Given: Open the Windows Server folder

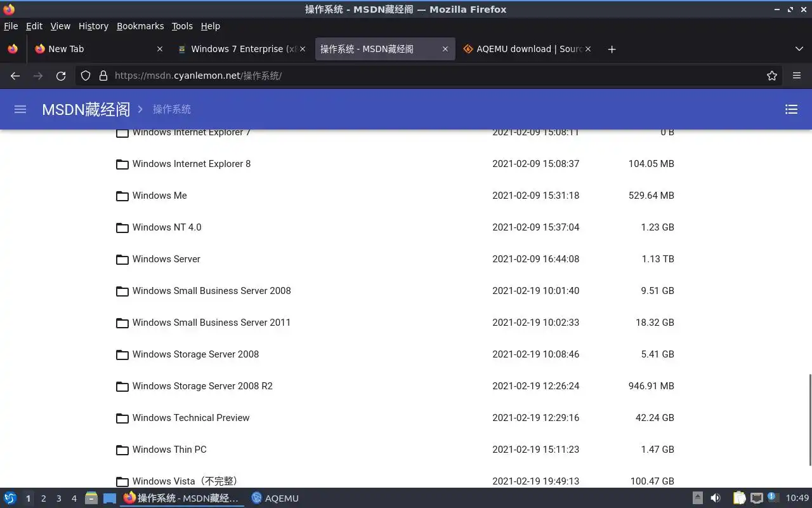Looking at the screenshot, I should tap(166, 259).
